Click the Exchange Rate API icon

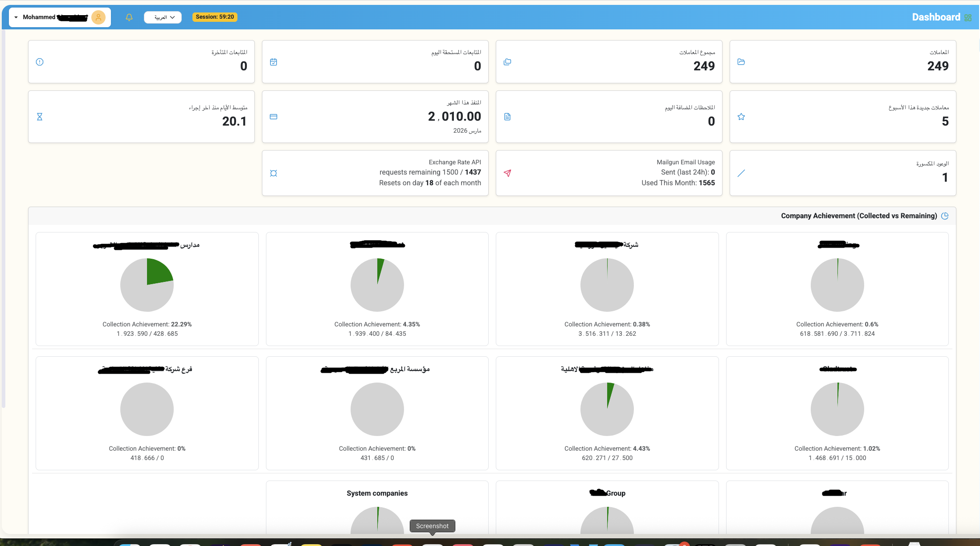[x=274, y=173]
